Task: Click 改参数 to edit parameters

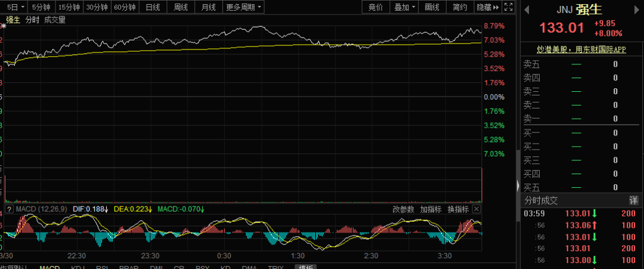Action: click(403, 209)
